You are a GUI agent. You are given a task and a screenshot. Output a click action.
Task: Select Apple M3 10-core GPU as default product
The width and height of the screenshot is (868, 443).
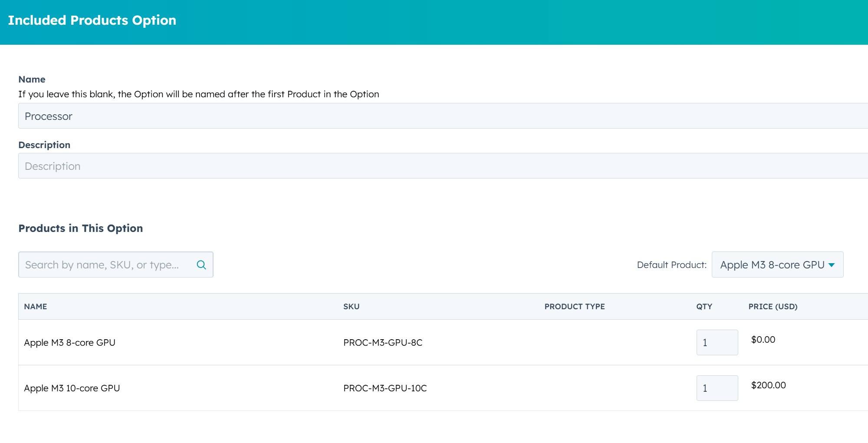[x=777, y=264]
